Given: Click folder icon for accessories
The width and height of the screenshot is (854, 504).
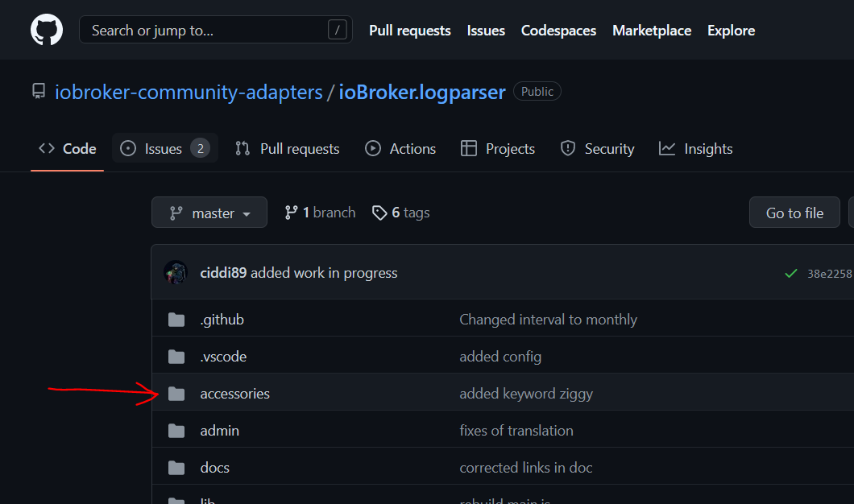Looking at the screenshot, I should (176, 394).
